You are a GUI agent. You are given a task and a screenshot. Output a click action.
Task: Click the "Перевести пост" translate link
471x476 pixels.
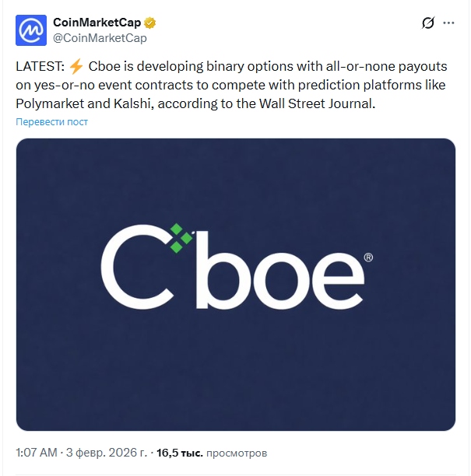(51, 121)
